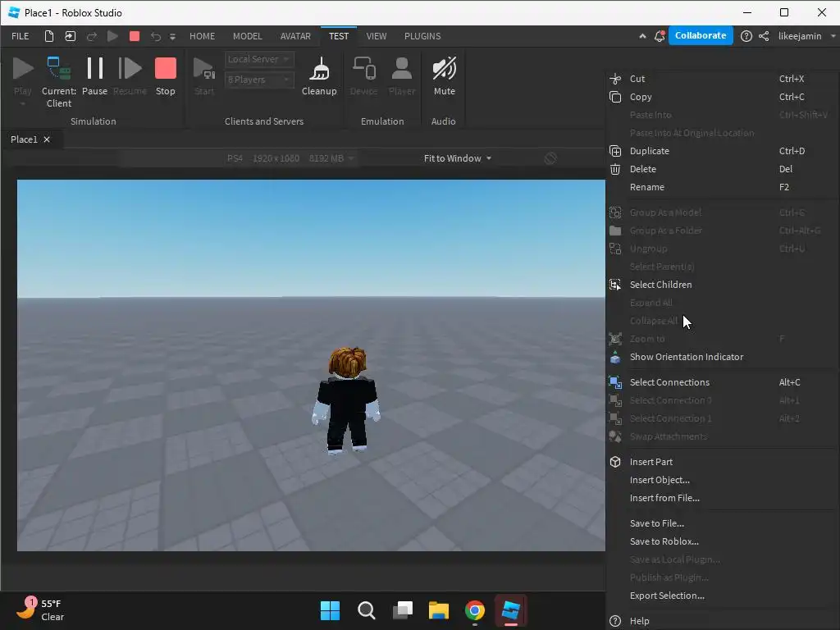Screen dimensions: 840x630
Task: Choose Save to File... menu entry
Action: (723, 523)
